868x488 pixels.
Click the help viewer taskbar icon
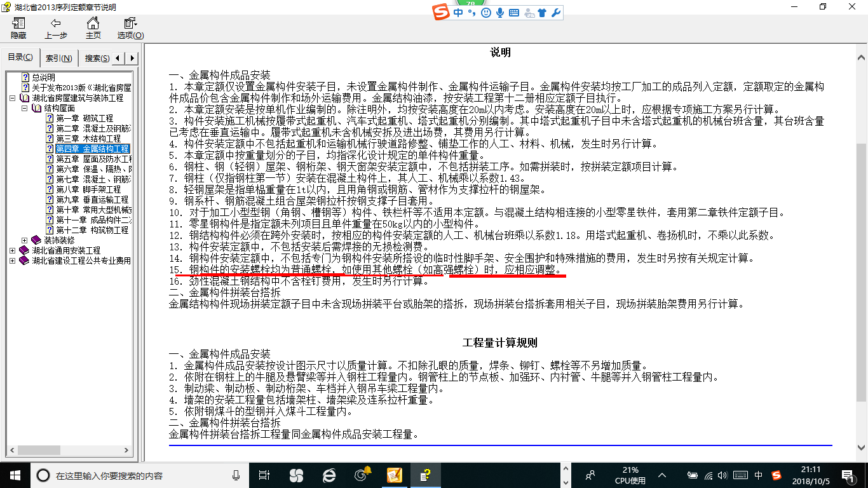tap(427, 475)
